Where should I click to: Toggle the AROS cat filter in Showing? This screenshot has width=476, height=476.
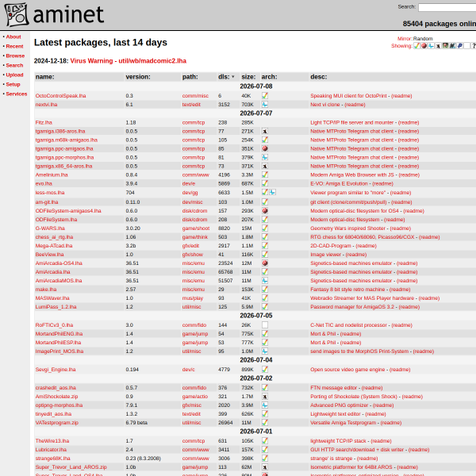pos(438,46)
